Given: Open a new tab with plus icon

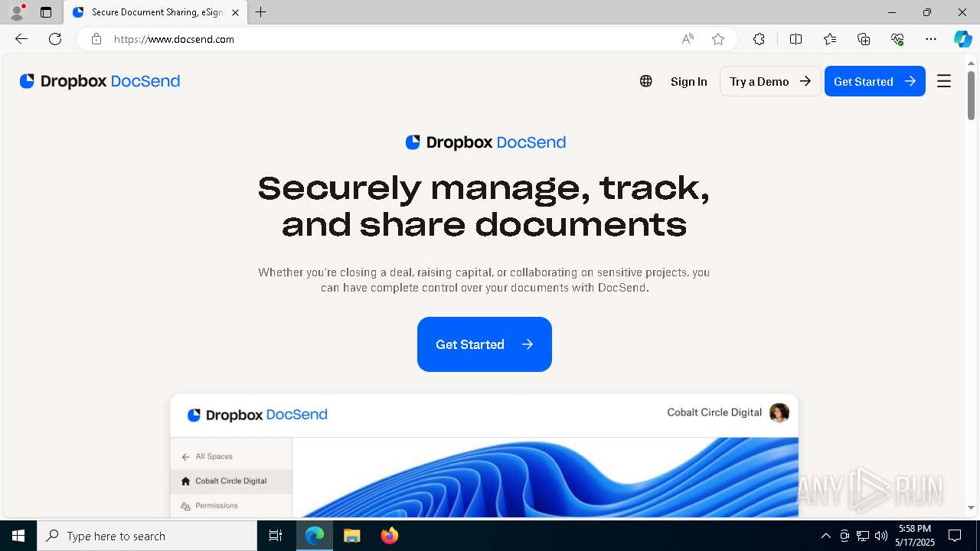Looking at the screenshot, I should tap(261, 12).
